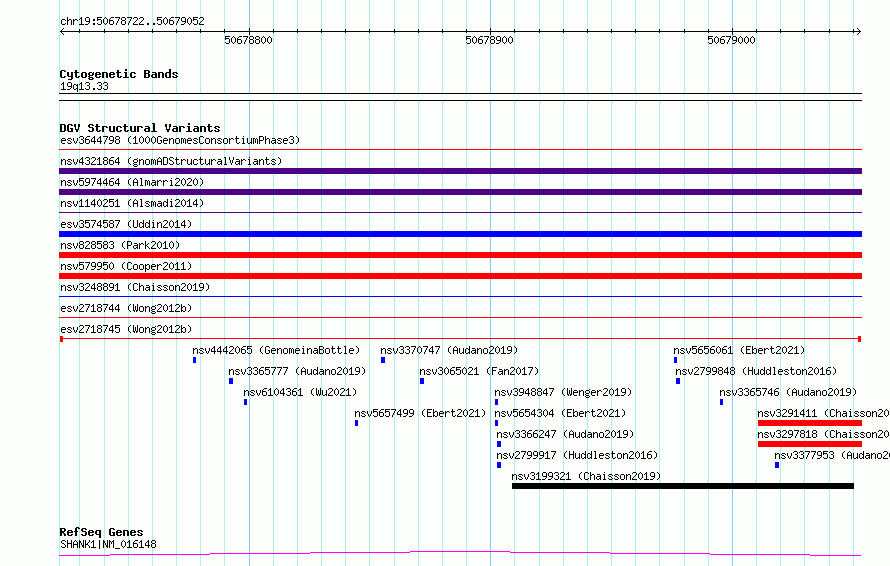Open nsv579950 Cooper2011 variant label
The width and height of the screenshot is (890, 566).
126,266
